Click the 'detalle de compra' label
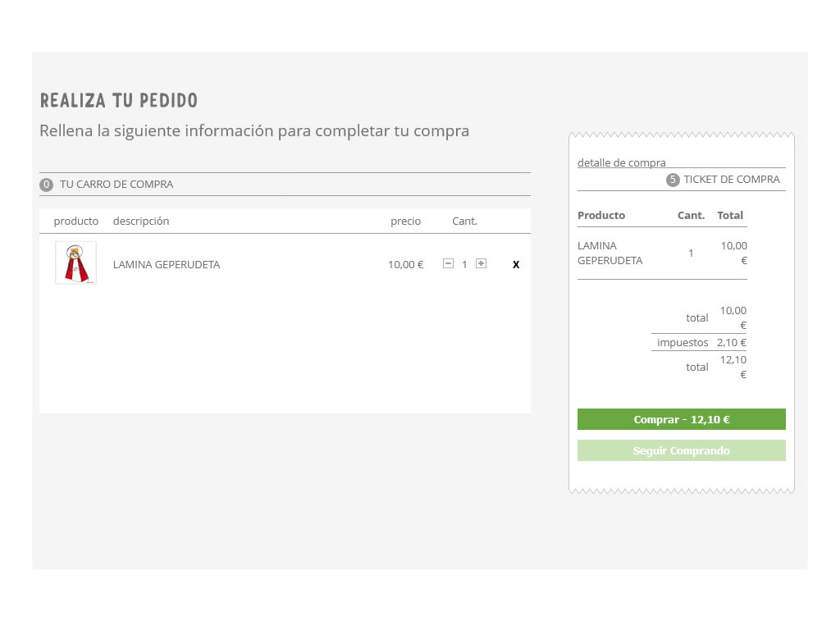Image resolution: width=840 pixels, height=630 pixels. tap(622, 162)
